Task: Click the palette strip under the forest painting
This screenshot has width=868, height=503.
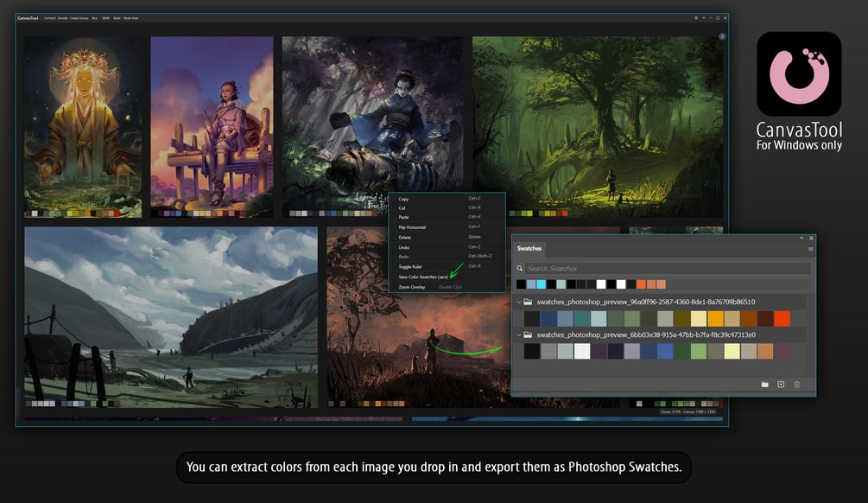Action: tap(538, 213)
